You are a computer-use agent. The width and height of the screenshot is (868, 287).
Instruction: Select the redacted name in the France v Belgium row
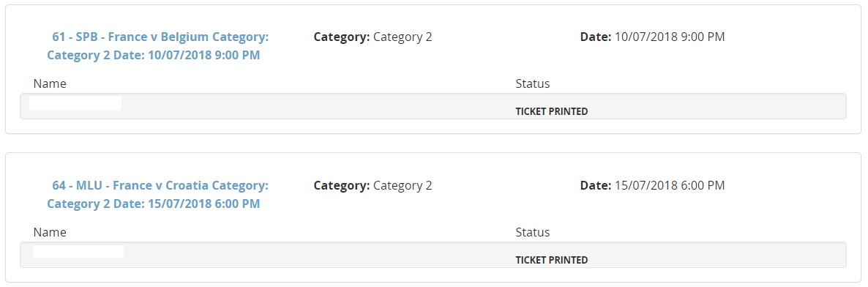pos(75,103)
